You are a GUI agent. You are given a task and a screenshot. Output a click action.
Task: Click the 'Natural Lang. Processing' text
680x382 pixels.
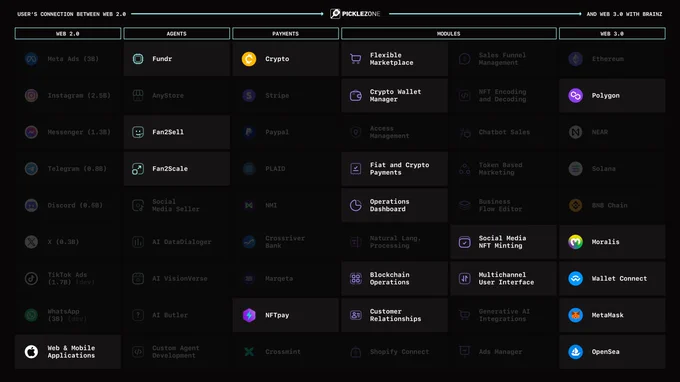click(x=395, y=242)
